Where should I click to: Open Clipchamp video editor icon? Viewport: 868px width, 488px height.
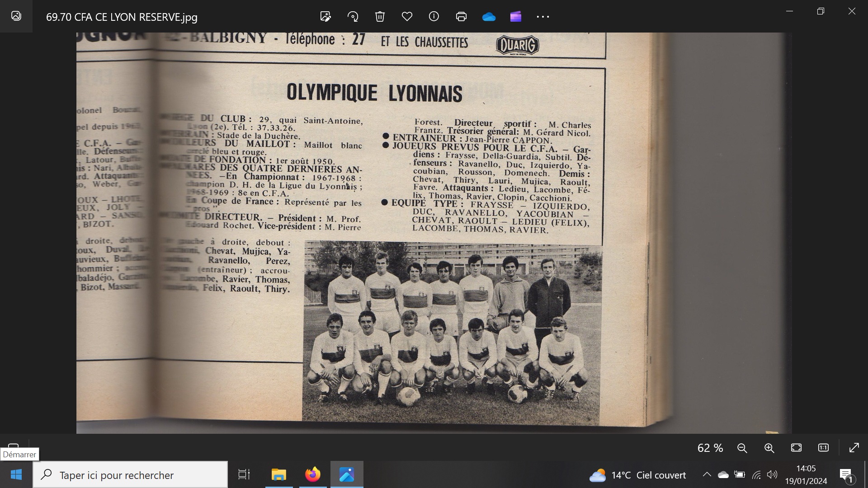point(516,17)
